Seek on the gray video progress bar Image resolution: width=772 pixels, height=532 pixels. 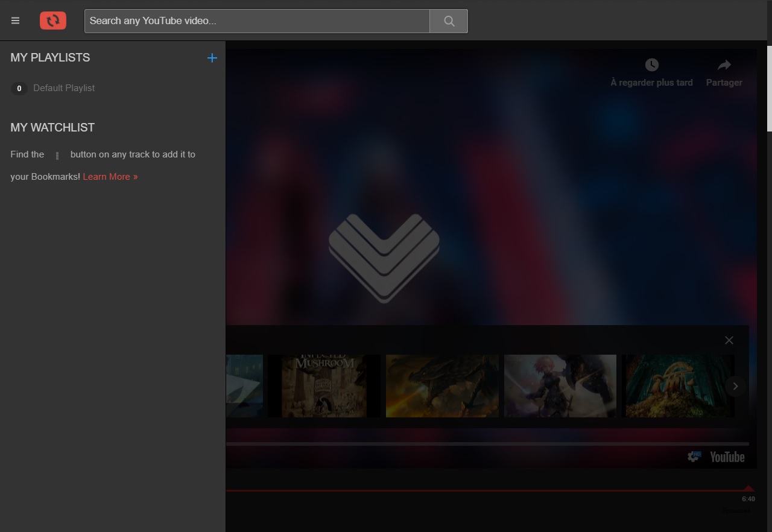coord(487,443)
